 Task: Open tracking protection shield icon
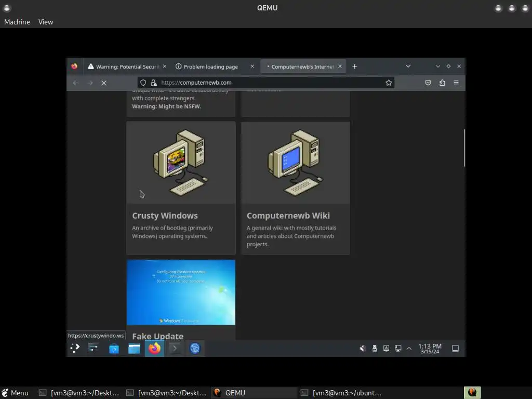click(x=143, y=83)
